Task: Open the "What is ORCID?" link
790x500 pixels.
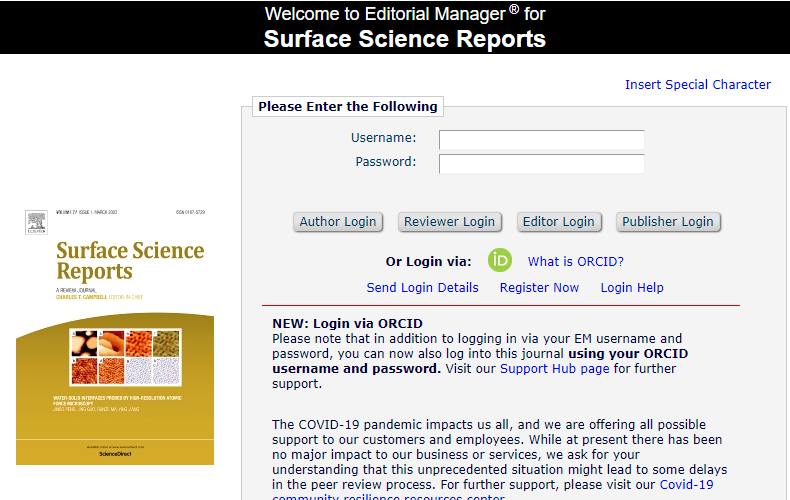Action: coord(575,262)
